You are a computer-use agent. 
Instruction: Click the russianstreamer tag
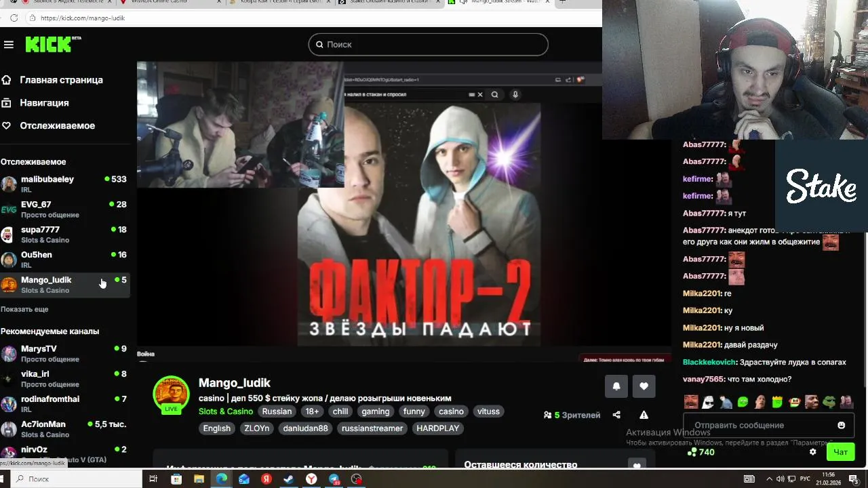[372, 428]
